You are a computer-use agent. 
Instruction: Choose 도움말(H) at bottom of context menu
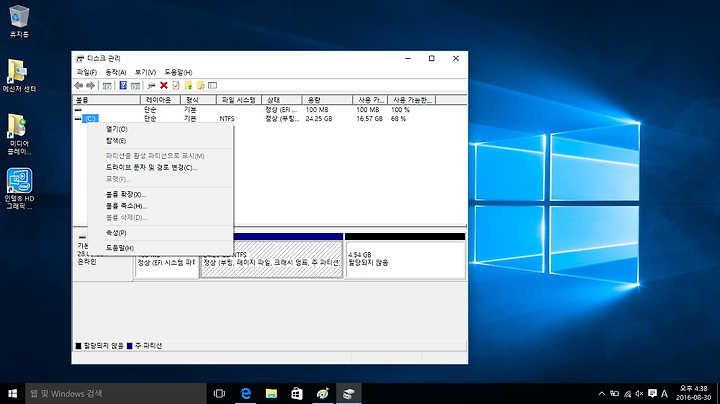(160, 248)
